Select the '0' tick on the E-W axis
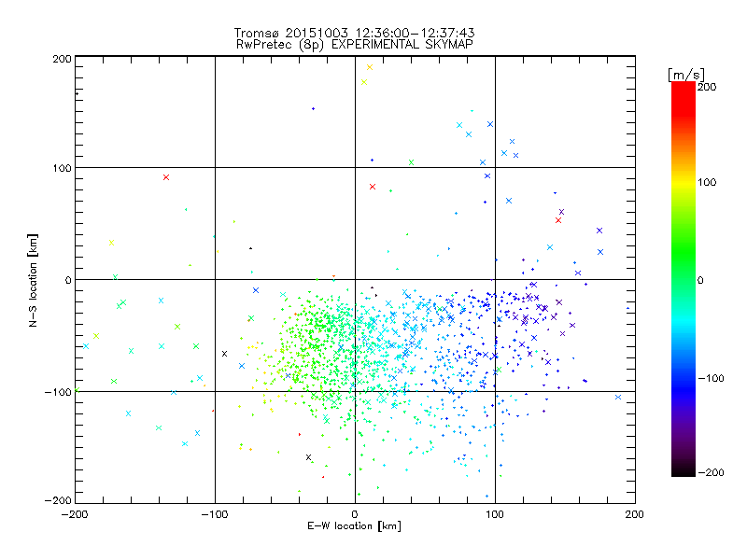 click(x=355, y=514)
